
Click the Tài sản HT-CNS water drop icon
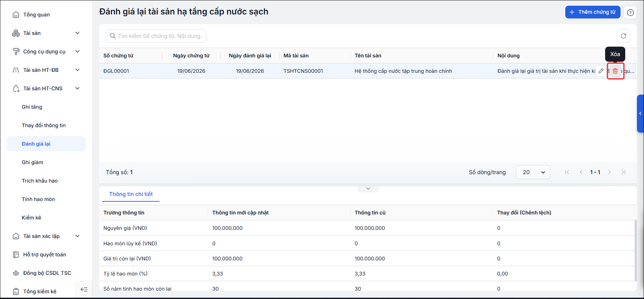tap(16, 89)
